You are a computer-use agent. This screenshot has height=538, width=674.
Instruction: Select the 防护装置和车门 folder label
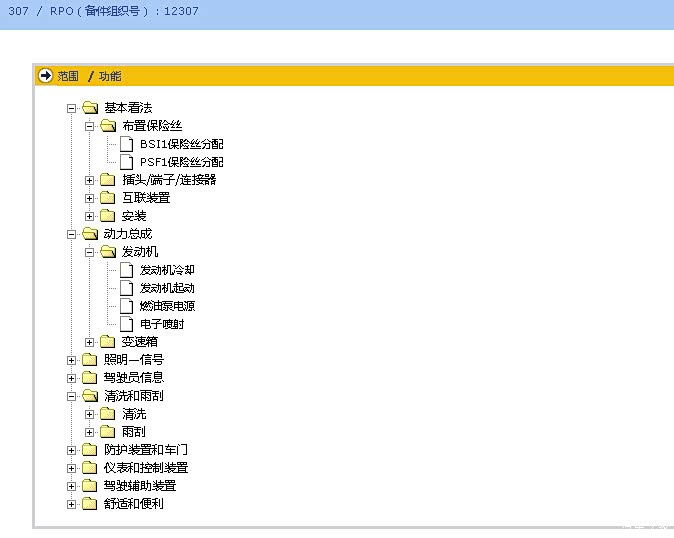coord(146,450)
